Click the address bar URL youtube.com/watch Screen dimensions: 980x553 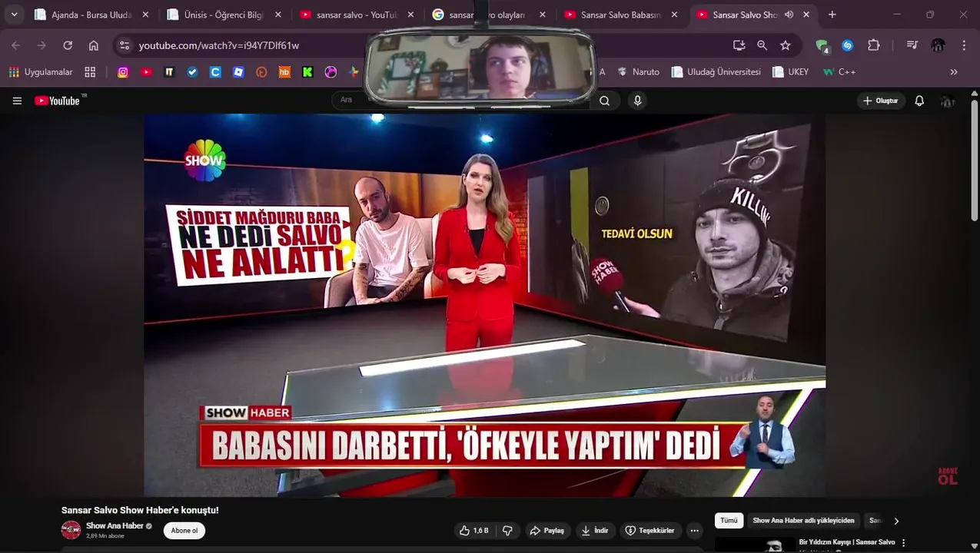tap(219, 45)
